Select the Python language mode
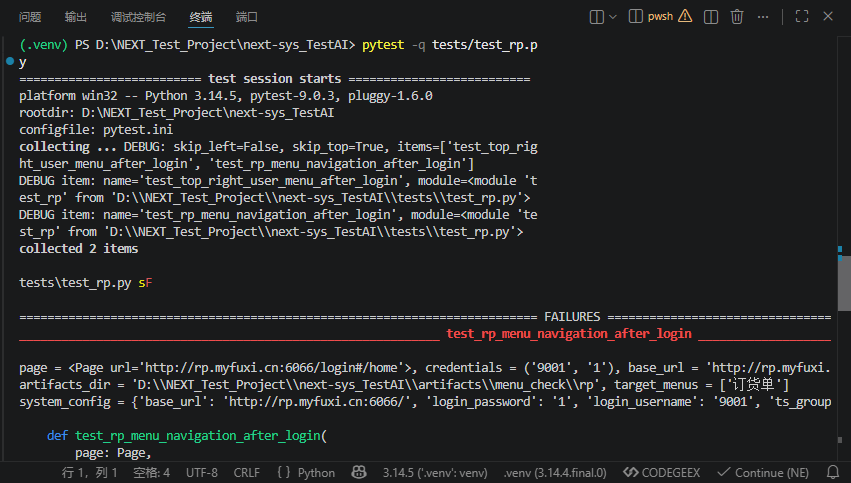Viewport: 851px width, 483px height. click(x=316, y=473)
